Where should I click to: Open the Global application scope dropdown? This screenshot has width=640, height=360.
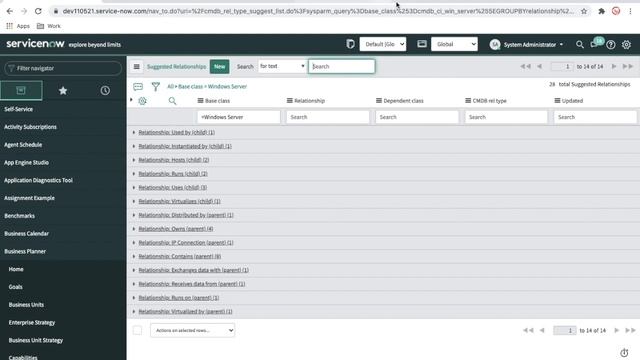click(454, 44)
